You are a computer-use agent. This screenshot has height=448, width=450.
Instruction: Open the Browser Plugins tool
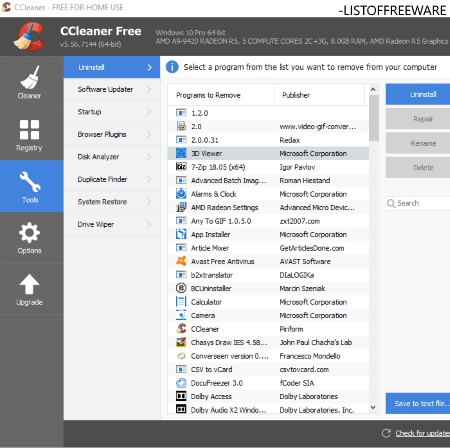click(x=112, y=134)
